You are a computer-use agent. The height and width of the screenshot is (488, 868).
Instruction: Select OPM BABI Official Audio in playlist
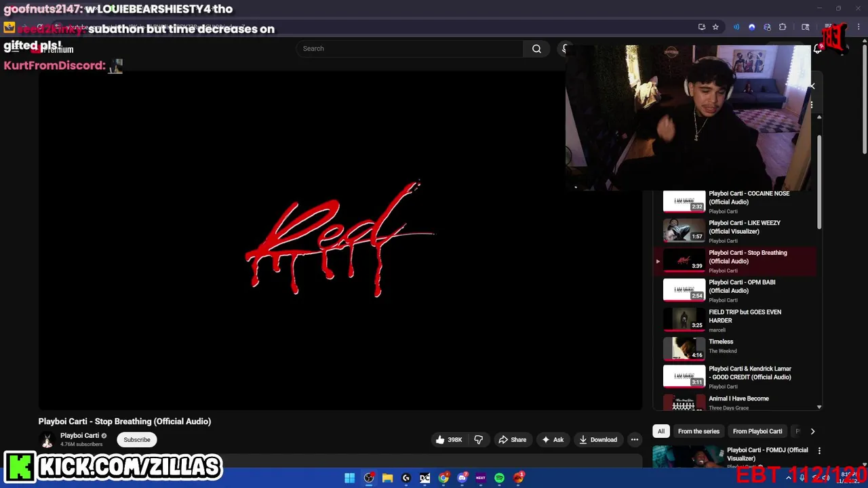click(x=736, y=290)
